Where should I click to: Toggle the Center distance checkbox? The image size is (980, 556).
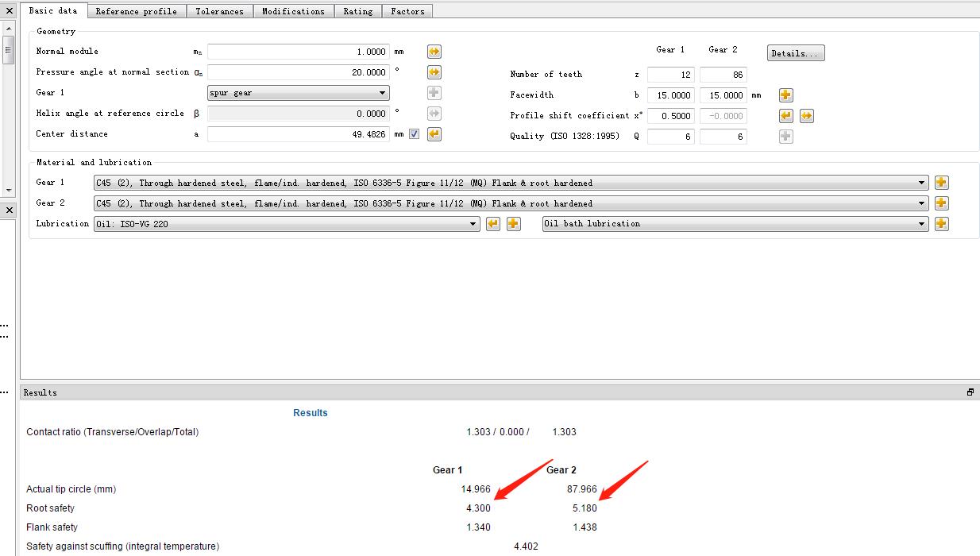pyautogui.click(x=414, y=134)
